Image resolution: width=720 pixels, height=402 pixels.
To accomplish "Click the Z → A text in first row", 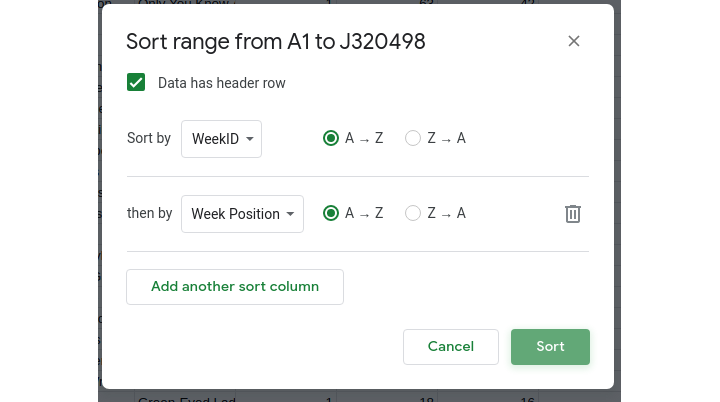I will (446, 138).
